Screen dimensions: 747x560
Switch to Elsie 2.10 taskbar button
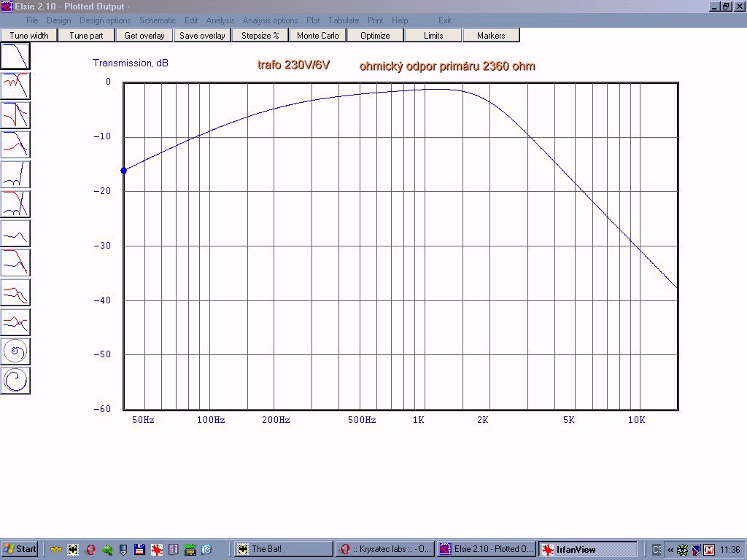click(487, 549)
